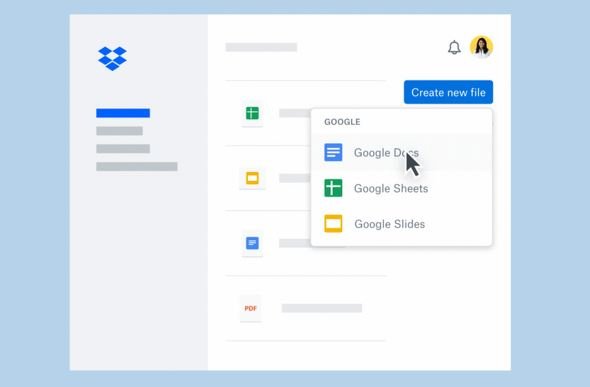Open the user profile avatar
The height and width of the screenshot is (387, 590).
click(x=481, y=47)
